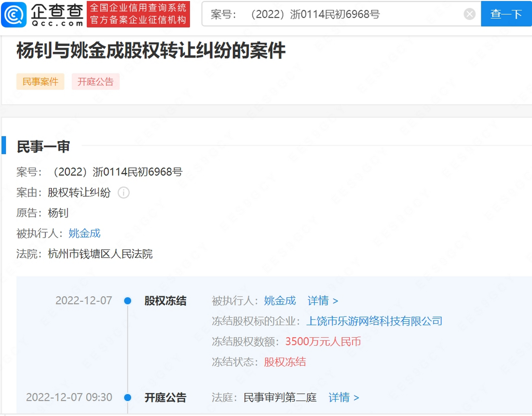This screenshot has height=416, width=532.
Task: Click the frozen amount 3500万元人民币
Action: pos(323,342)
